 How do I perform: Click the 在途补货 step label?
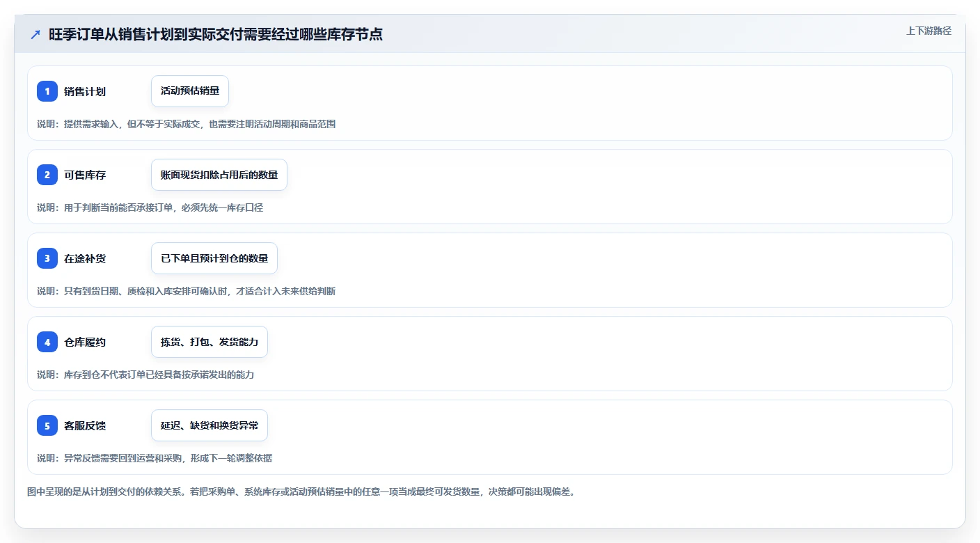(x=85, y=258)
